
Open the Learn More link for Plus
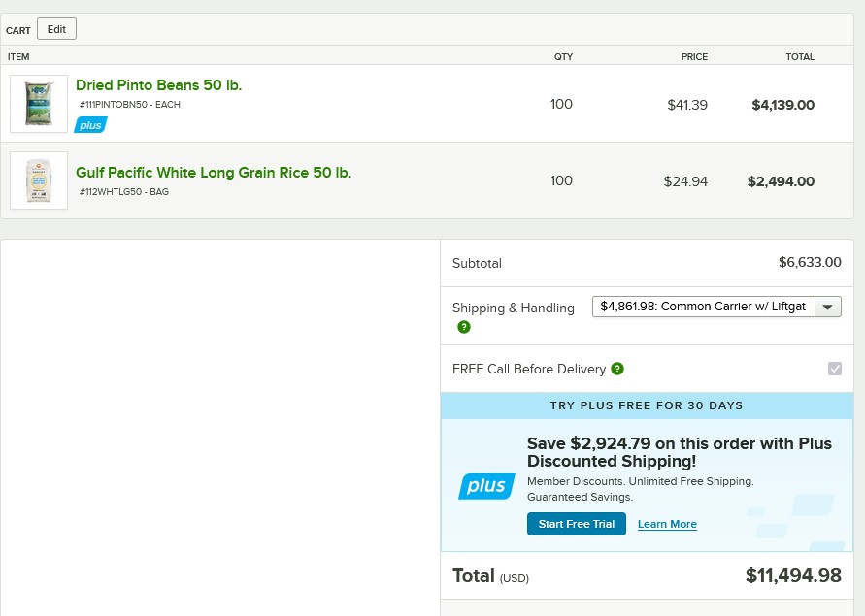tap(667, 524)
